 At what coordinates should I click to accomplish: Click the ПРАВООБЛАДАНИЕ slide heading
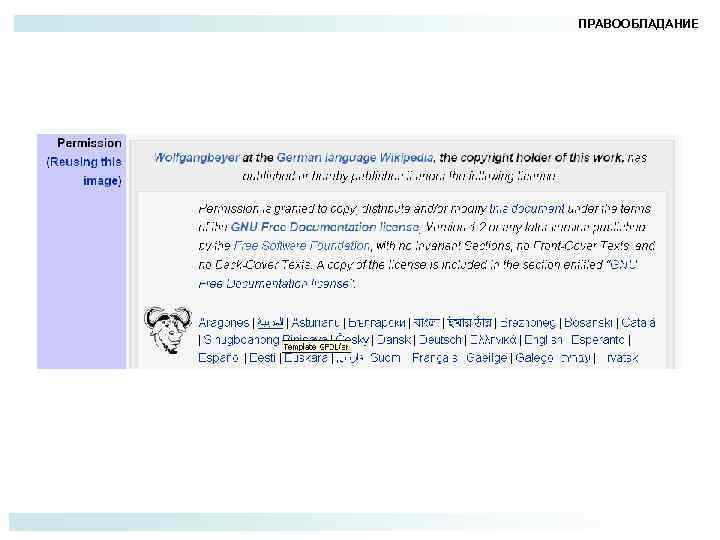tap(638, 24)
